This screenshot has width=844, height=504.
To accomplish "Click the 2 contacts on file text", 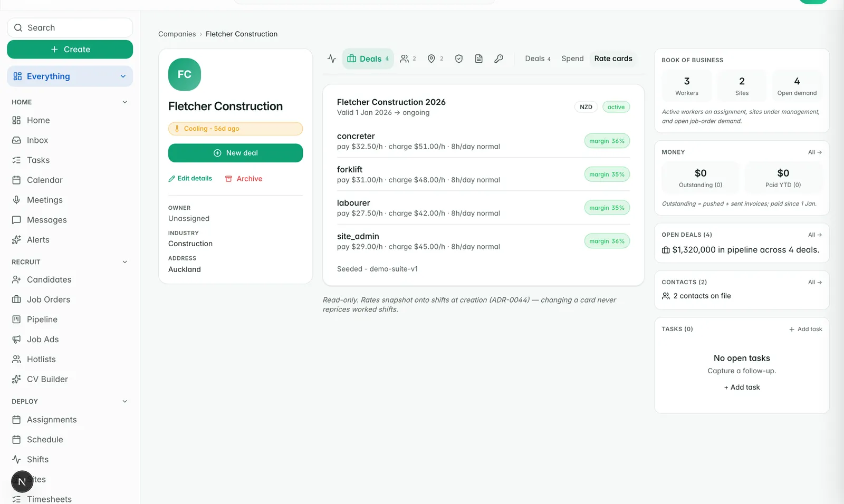I will click(x=702, y=296).
